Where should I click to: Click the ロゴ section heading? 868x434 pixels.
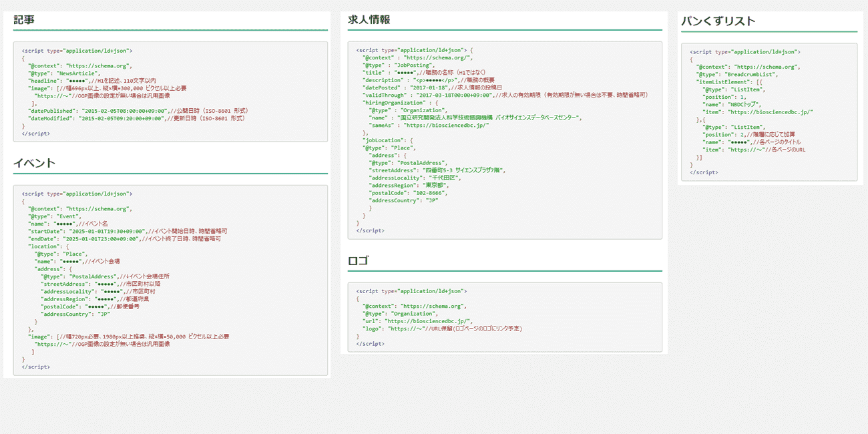click(x=358, y=261)
